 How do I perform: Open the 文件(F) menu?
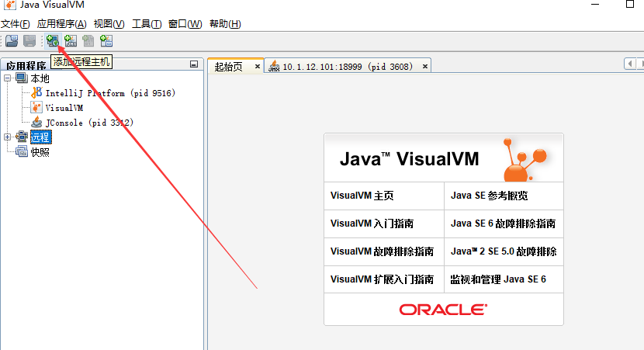coord(16,24)
